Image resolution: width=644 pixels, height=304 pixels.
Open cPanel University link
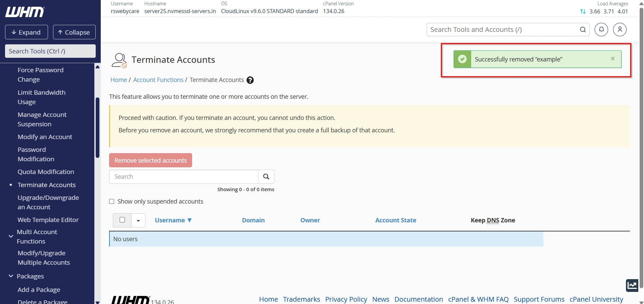(x=596, y=299)
